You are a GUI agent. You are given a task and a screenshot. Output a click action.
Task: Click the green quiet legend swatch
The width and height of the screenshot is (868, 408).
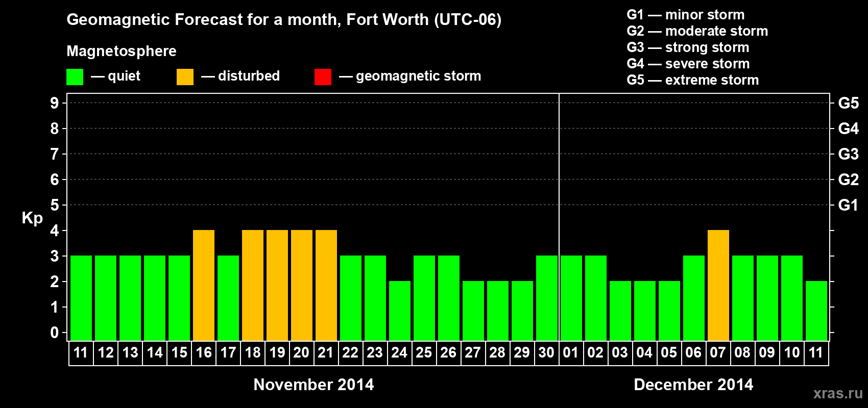(75, 77)
